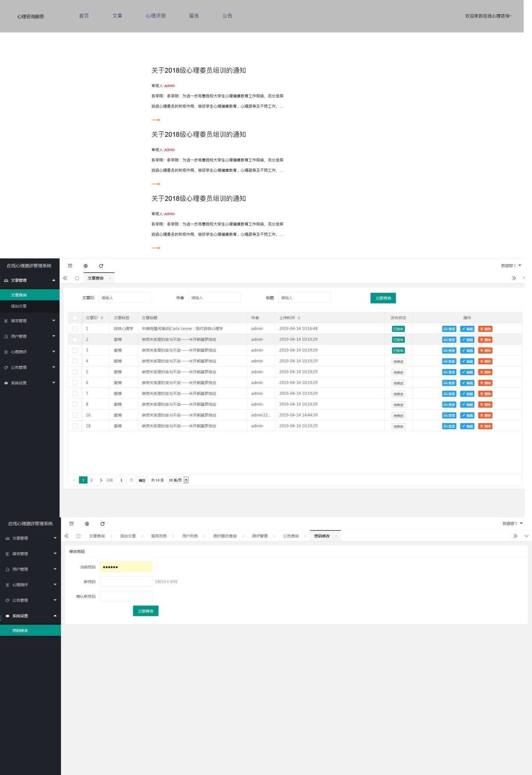This screenshot has width=532, height=775.
Task: Sort the table by the 文章ID sort arrows
Action: point(102,318)
